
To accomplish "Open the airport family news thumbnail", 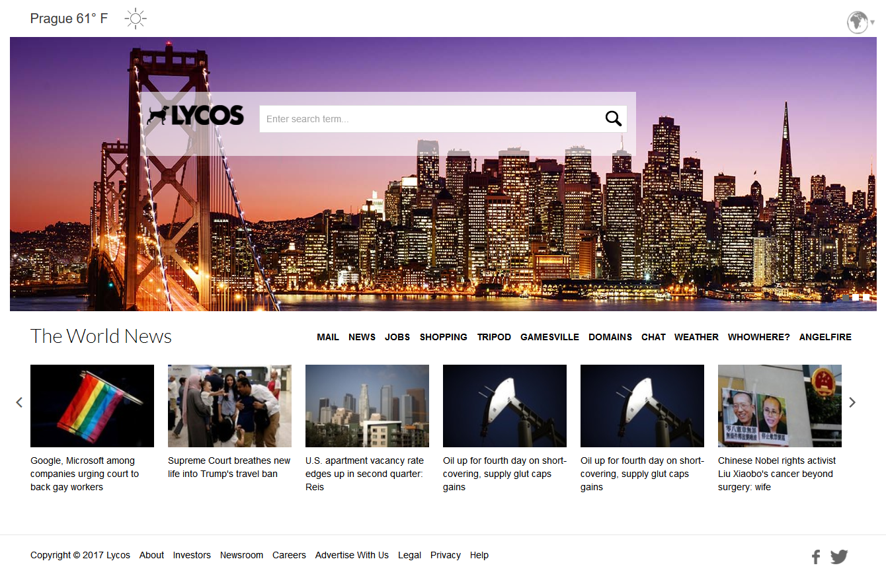I will tap(229, 406).
